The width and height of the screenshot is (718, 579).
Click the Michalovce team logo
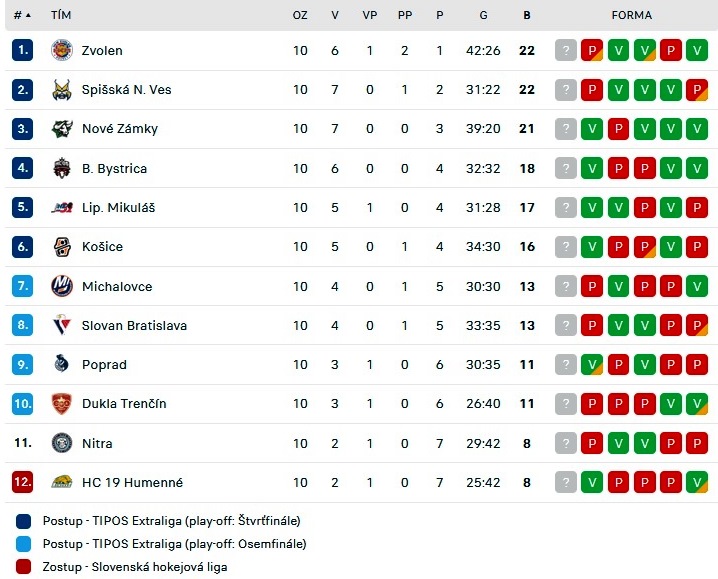pos(62,286)
